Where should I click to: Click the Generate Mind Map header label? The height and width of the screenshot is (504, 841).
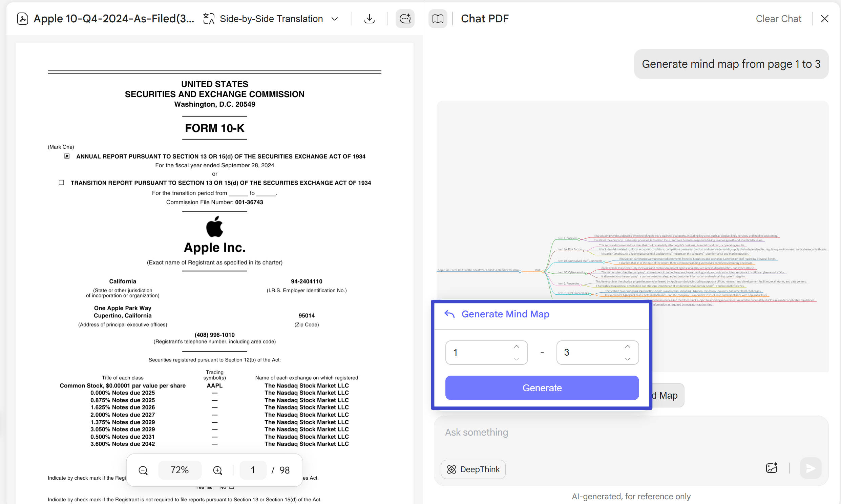tap(505, 314)
